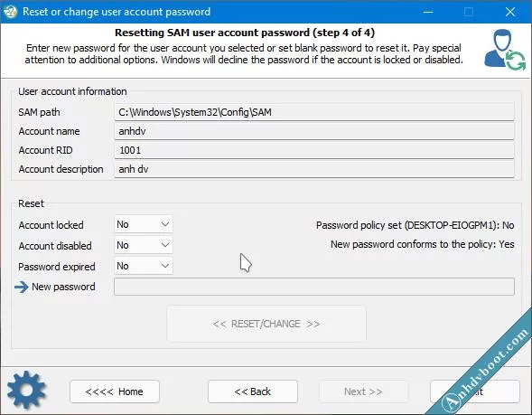Close the password reset window
Screen dimensions: 532x415
(x=510, y=12)
